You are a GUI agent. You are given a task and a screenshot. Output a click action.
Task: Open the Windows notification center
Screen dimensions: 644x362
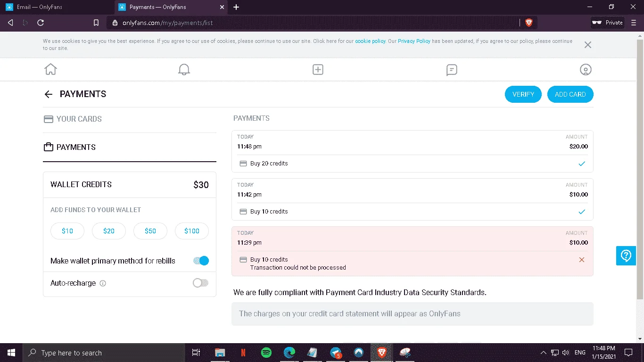pyautogui.click(x=628, y=353)
